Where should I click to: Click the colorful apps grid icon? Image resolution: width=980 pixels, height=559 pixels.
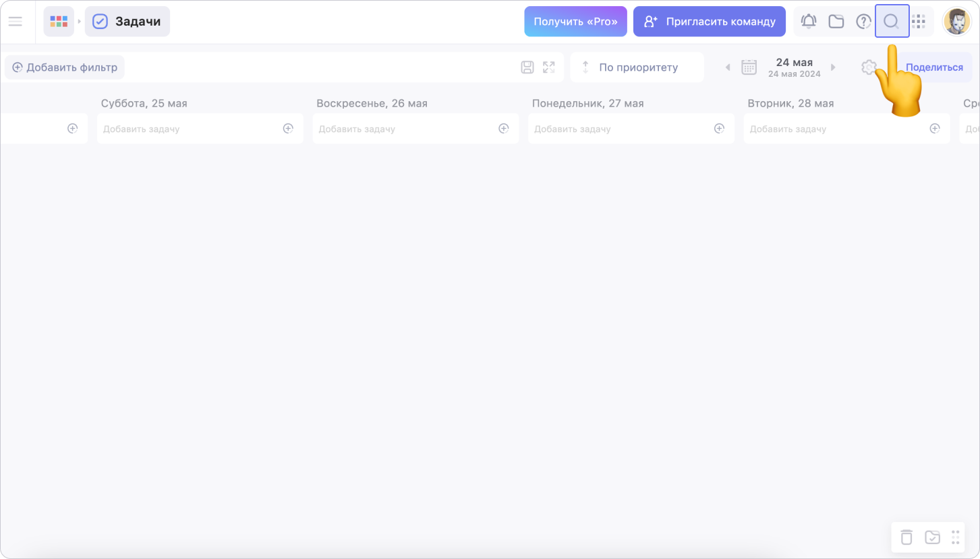point(59,22)
